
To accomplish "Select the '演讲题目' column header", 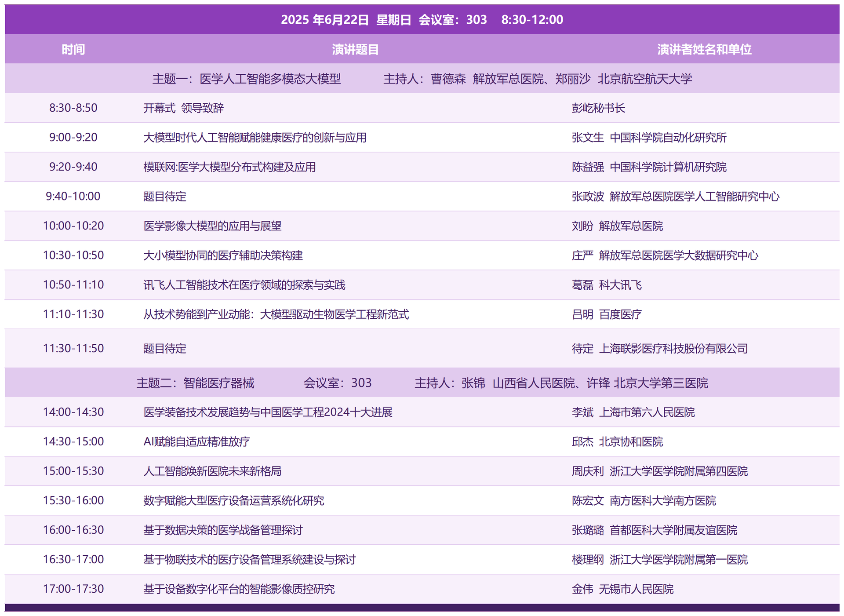I will click(355, 49).
